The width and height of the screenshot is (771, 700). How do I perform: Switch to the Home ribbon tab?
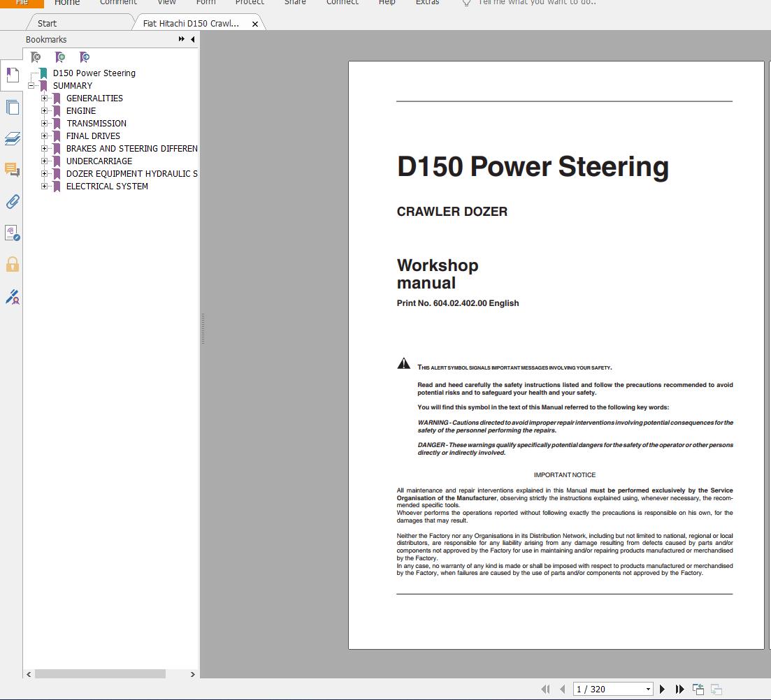click(x=67, y=3)
